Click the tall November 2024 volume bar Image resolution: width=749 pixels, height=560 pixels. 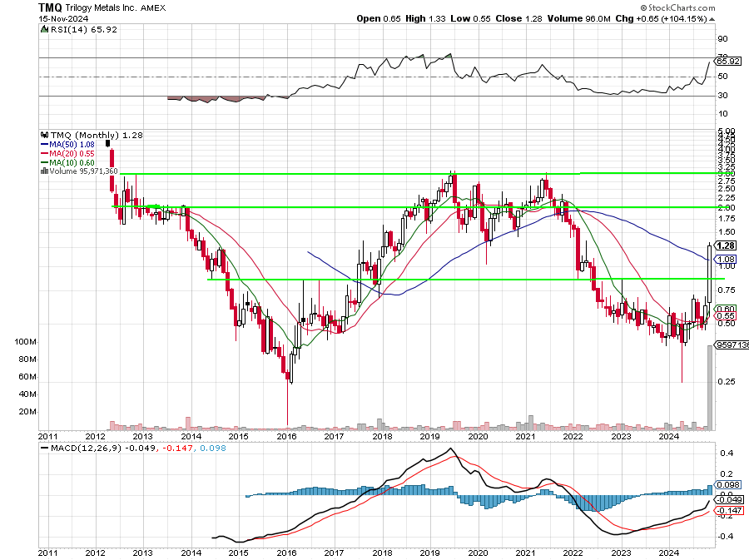pyautogui.click(x=710, y=387)
